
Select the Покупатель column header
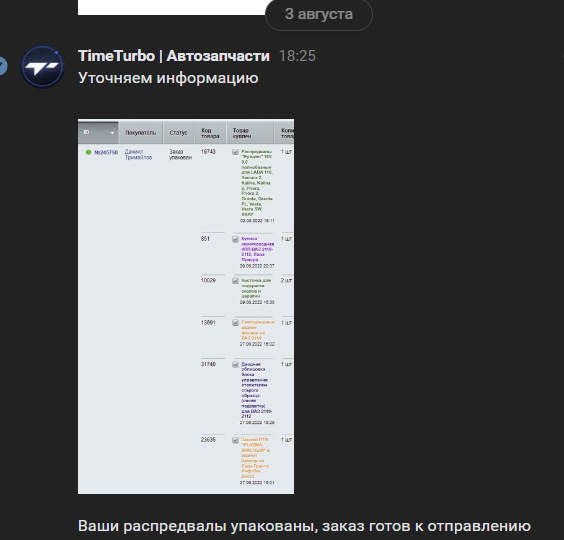(141, 133)
